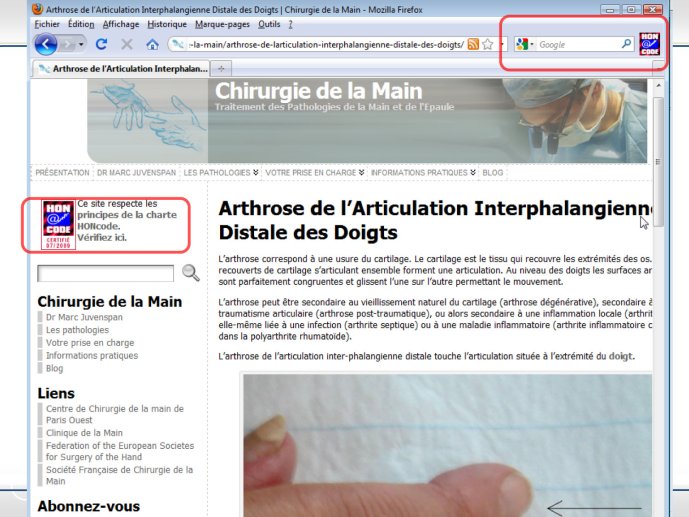689x517 pixels.
Task: Open 'Société Française de Chirurgie de la Main'
Action: click(x=120, y=475)
